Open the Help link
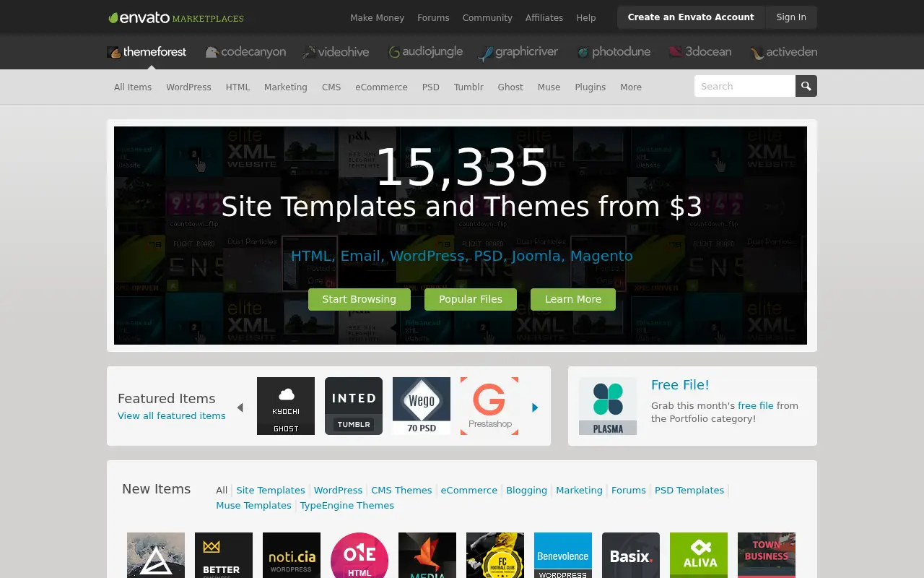Image resolution: width=924 pixels, height=578 pixels. point(586,17)
